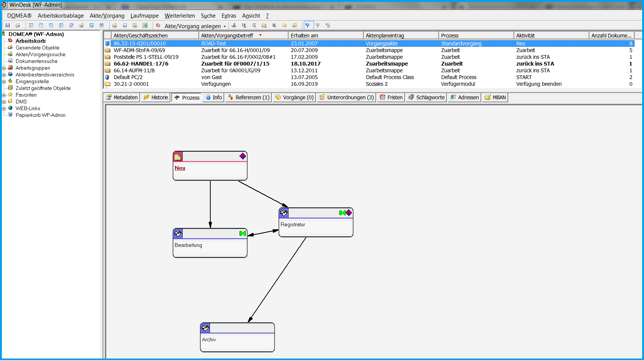Switch to the Historie tab
644x360 pixels.
[x=156, y=97]
